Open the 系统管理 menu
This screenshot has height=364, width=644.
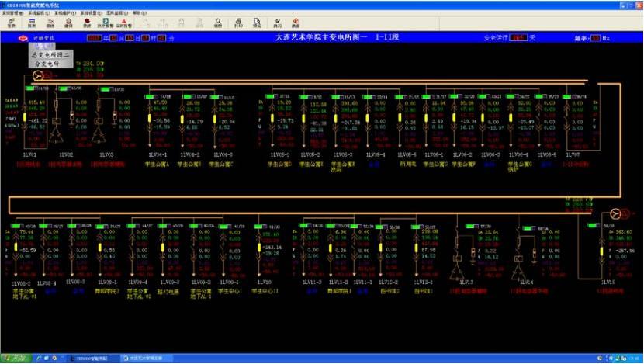tap(16, 13)
